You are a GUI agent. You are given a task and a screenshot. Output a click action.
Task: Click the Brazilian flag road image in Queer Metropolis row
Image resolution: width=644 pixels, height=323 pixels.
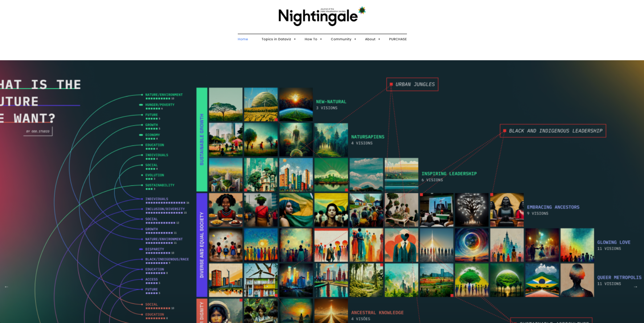(x=542, y=280)
